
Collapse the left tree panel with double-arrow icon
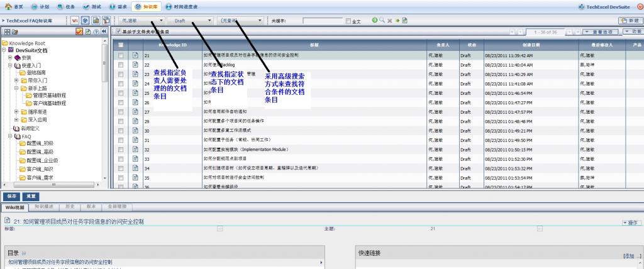tap(103, 31)
